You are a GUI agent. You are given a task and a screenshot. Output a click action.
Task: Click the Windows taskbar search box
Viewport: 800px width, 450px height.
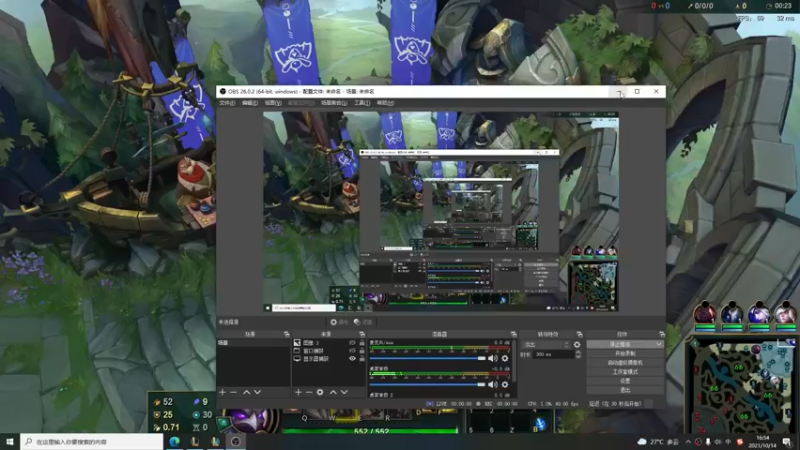coord(92,442)
